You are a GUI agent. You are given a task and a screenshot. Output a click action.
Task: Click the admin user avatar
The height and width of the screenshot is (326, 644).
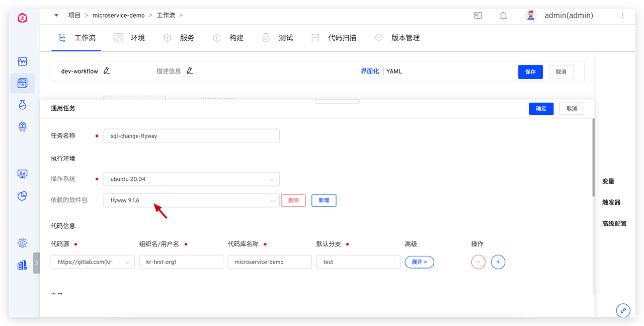(x=531, y=16)
